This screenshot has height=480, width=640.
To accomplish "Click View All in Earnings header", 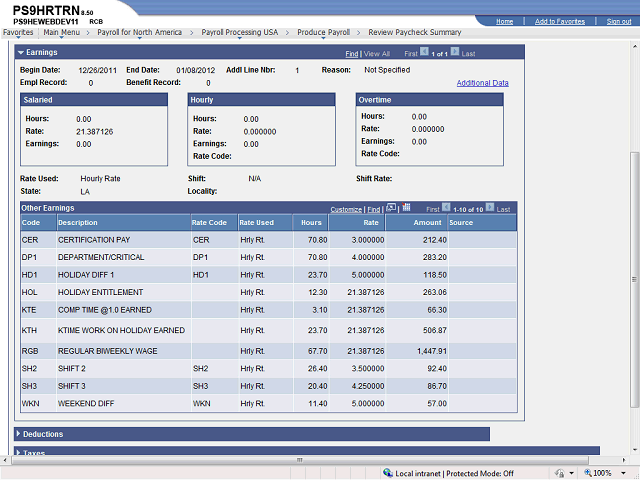I will (x=377, y=53).
